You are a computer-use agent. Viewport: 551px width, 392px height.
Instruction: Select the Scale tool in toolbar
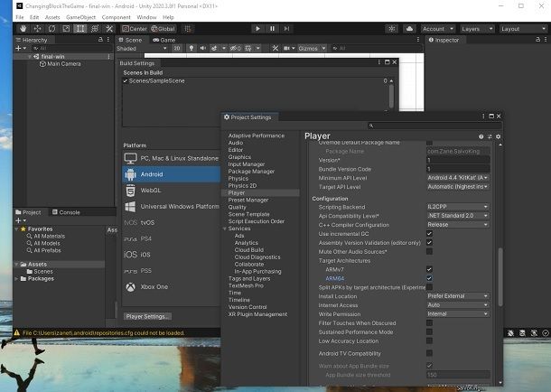point(66,29)
